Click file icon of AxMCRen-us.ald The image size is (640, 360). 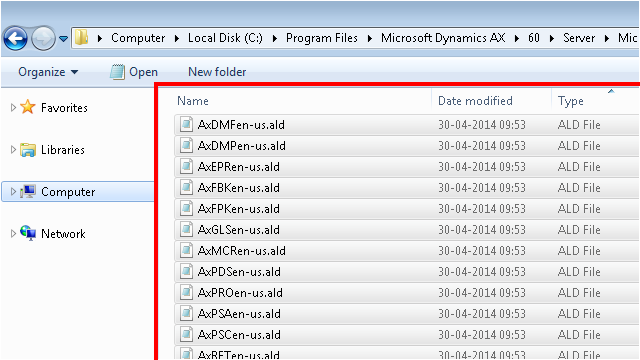pos(186,250)
